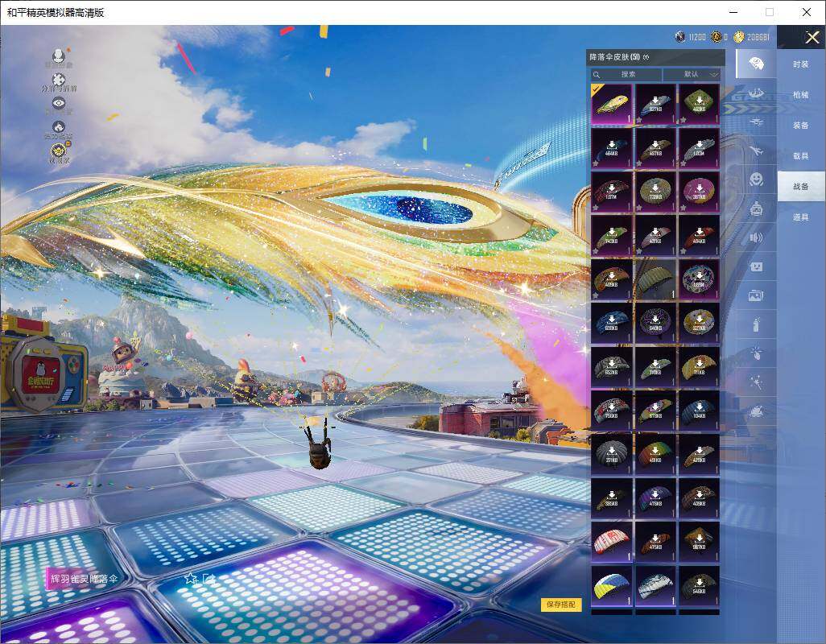Click the 搜索 search field
826x644 pixels.
[x=626, y=74]
